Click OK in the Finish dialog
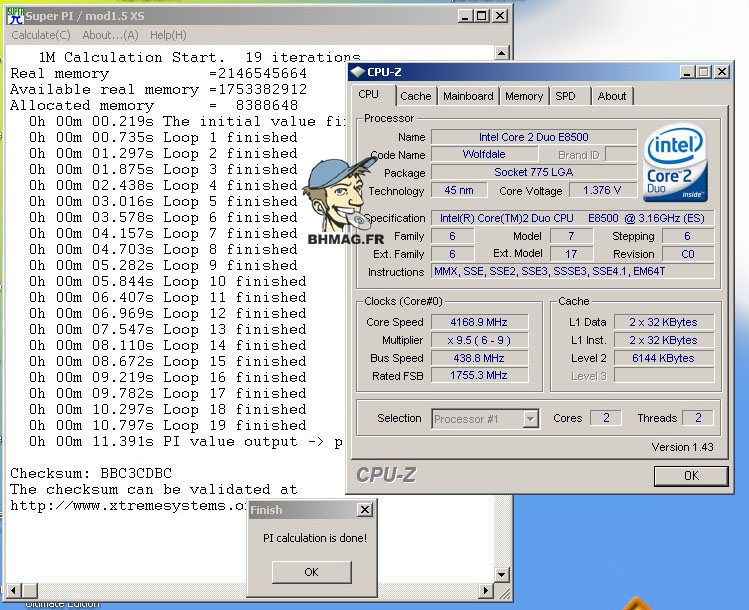The height and width of the screenshot is (610, 749). tap(311, 572)
